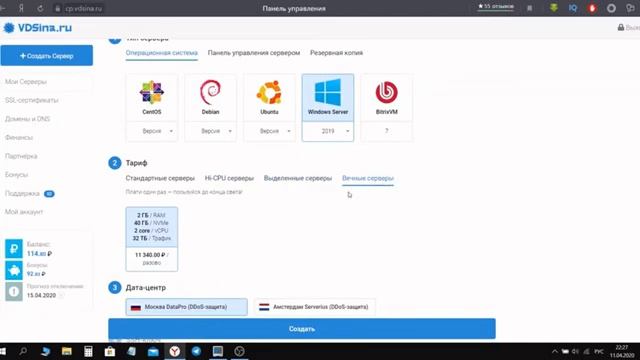
Task: Click the volume icon in system tray
Action: point(576,351)
